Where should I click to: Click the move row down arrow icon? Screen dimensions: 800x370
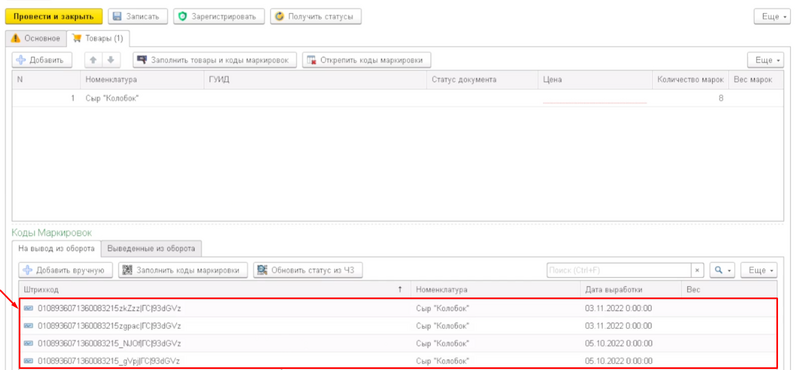pos(110,60)
